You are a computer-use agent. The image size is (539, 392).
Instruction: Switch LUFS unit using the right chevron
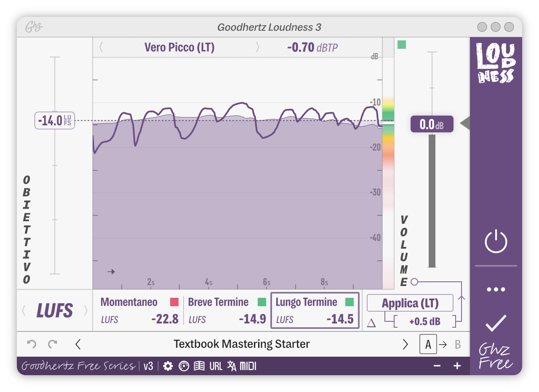[x=86, y=311]
